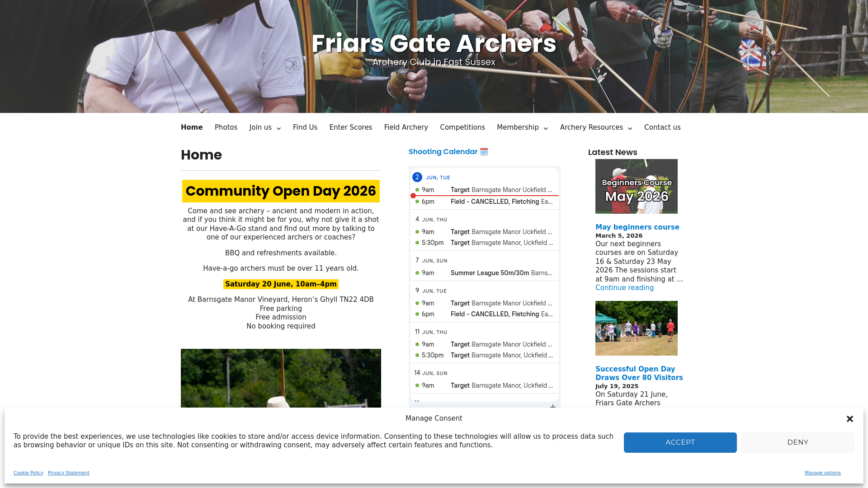Click the DENY cookies button
This screenshot has width=868, height=488.
click(798, 442)
